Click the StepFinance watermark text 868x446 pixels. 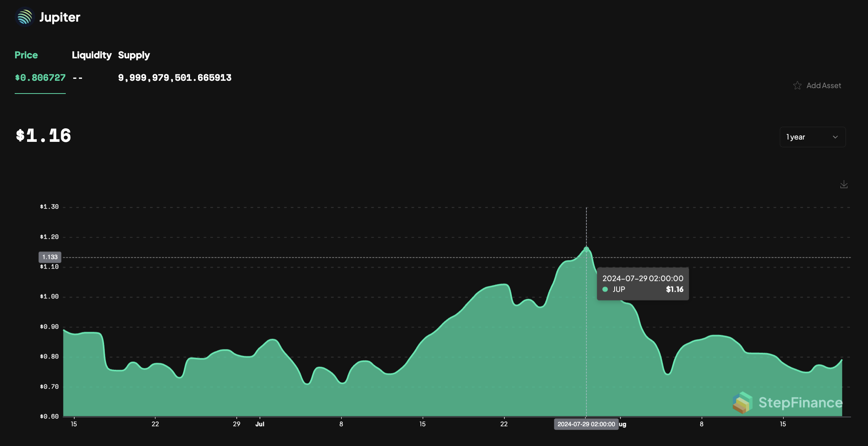coord(800,402)
